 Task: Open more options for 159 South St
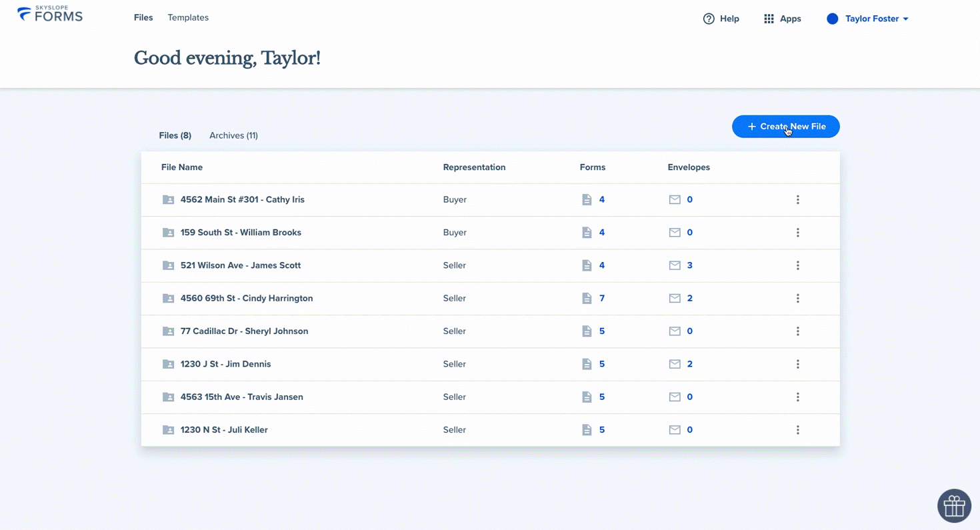(797, 233)
